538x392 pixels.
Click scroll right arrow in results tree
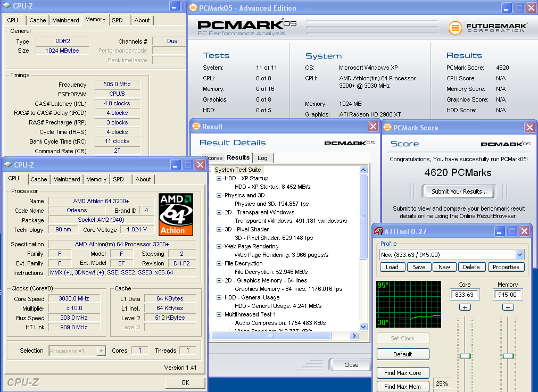click(354, 336)
